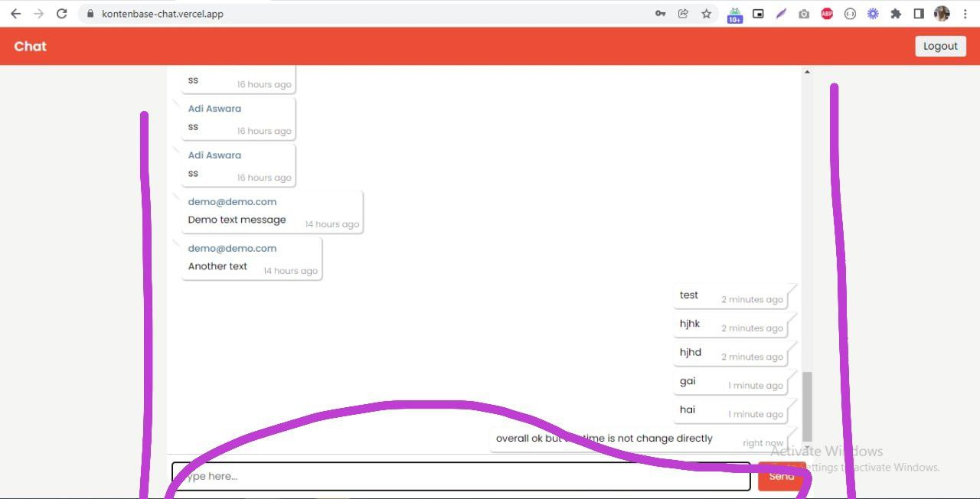This screenshot has width=980, height=499.
Task: Click the Send button
Action: [x=781, y=476]
